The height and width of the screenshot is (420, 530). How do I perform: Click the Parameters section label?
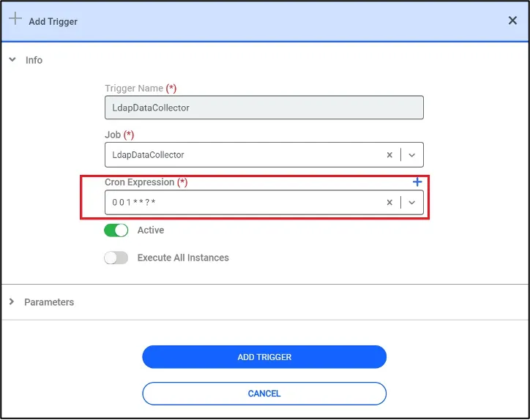49,302
